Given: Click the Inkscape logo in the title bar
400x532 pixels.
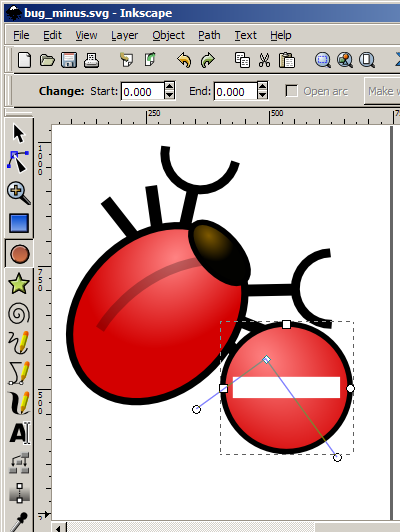Looking at the screenshot, I should (x=14, y=14).
